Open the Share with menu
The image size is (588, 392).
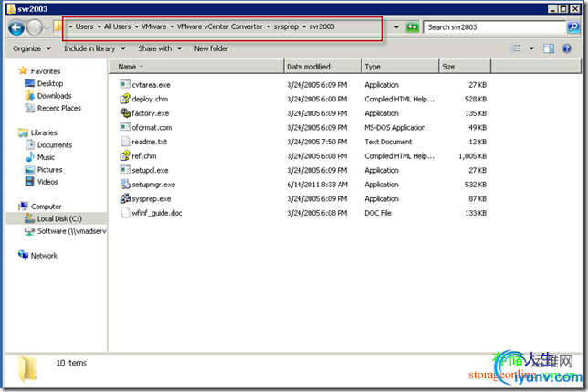160,48
